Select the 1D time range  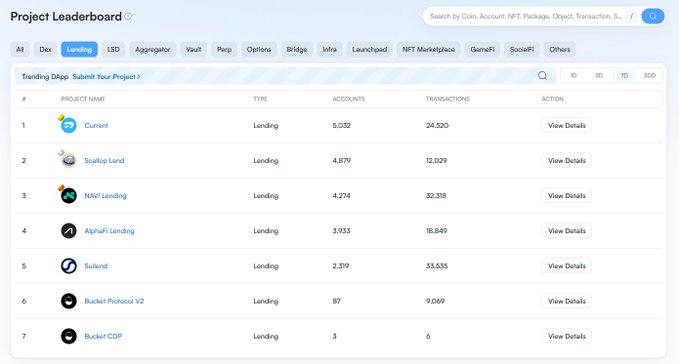coord(573,76)
